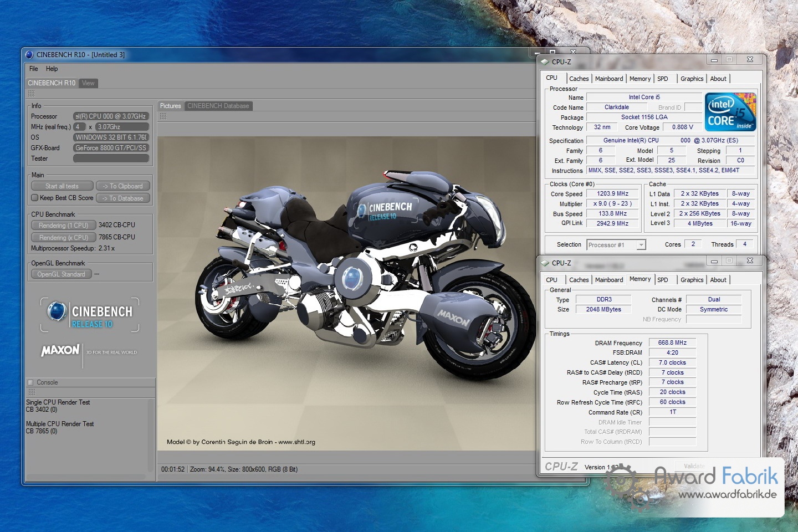Image resolution: width=798 pixels, height=532 pixels.
Task: Click the 3402 CB-CPU score text
Action: point(117,225)
